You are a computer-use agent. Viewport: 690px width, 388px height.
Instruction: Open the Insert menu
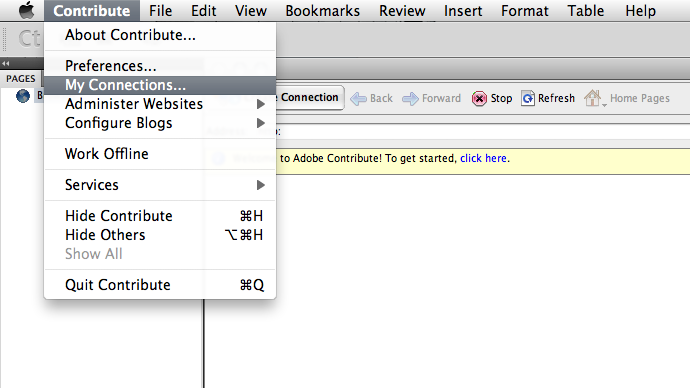pyautogui.click(x=463, y=11)
